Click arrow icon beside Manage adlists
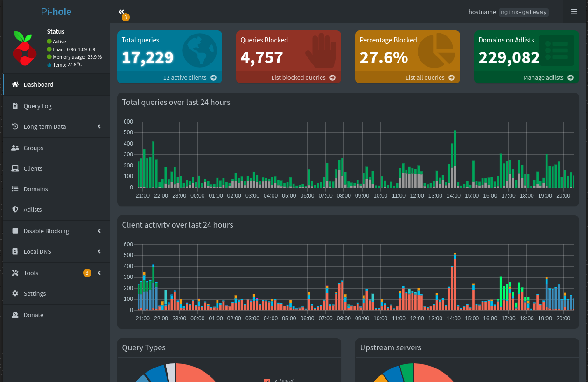Viewport: 588px width, 382px height. (x=570, y=78)
